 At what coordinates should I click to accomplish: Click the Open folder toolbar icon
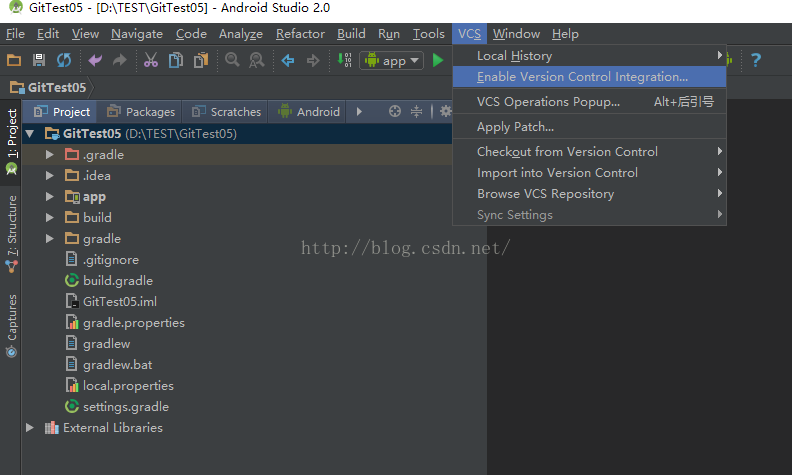tap(14, 60)
